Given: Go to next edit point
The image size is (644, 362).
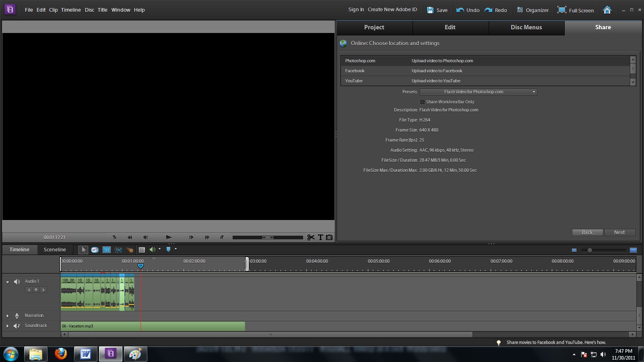Looking at the screenshot, I should coord(222,237).
